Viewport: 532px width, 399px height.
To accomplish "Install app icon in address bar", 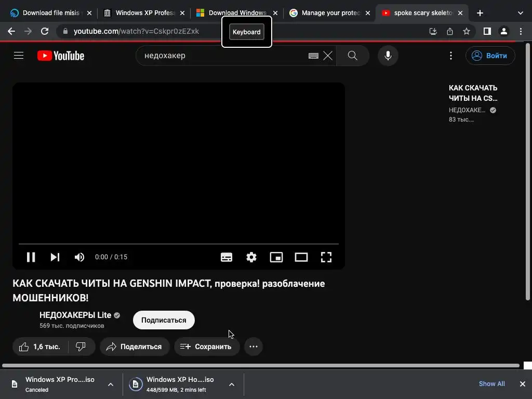I will click(433, 32).
